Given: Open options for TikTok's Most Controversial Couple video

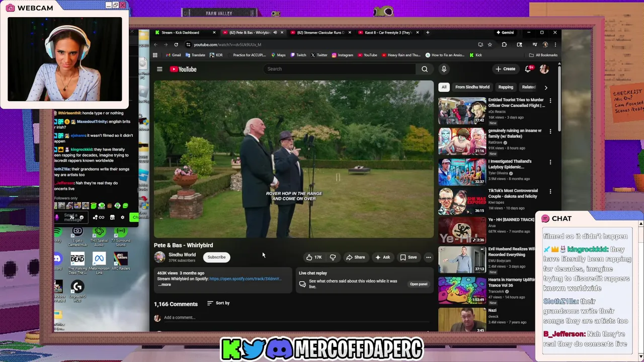Looking at the screenshot, I should 550,191.
